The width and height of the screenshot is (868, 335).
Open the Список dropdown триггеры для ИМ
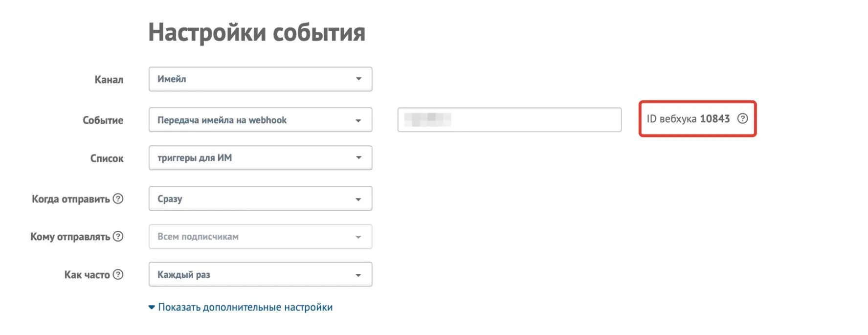pyautogui.click(x=260, y=158)
